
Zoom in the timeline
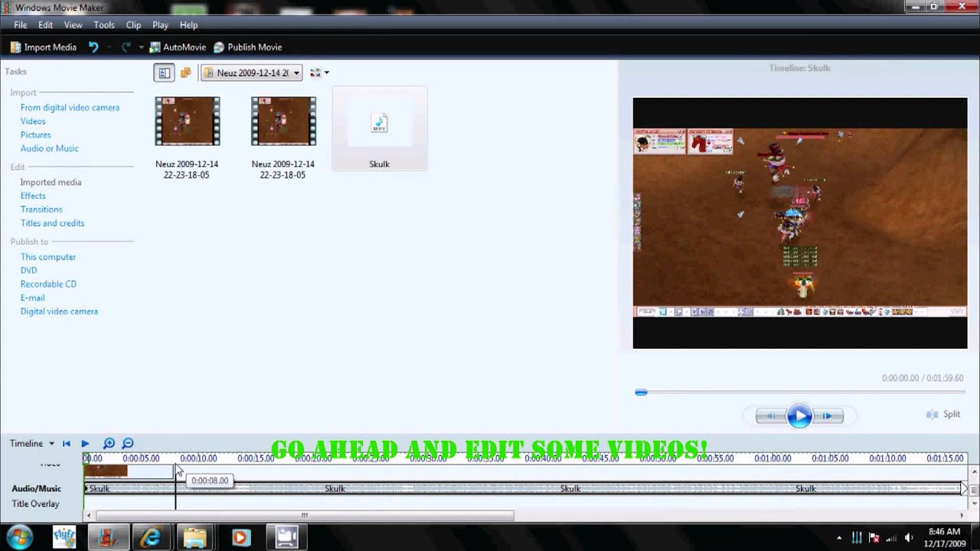tap(109, 443)
